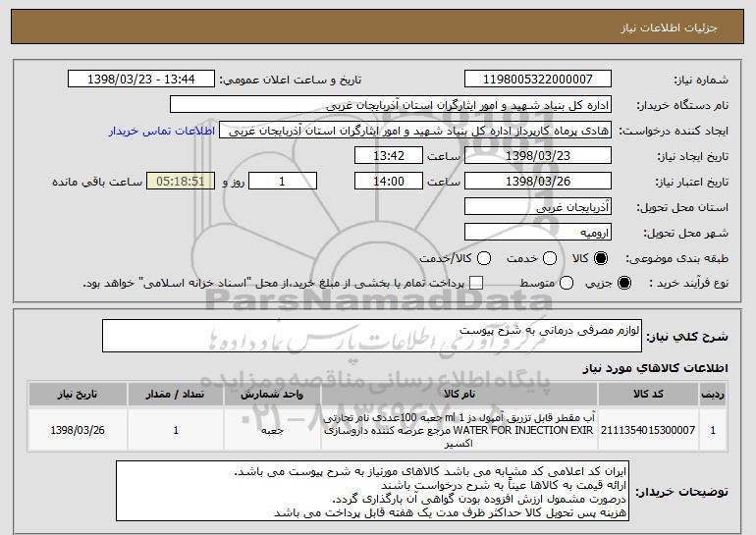Click public announcement date field 13:44
The image size is (756, 535).
(x=141, y=80)
